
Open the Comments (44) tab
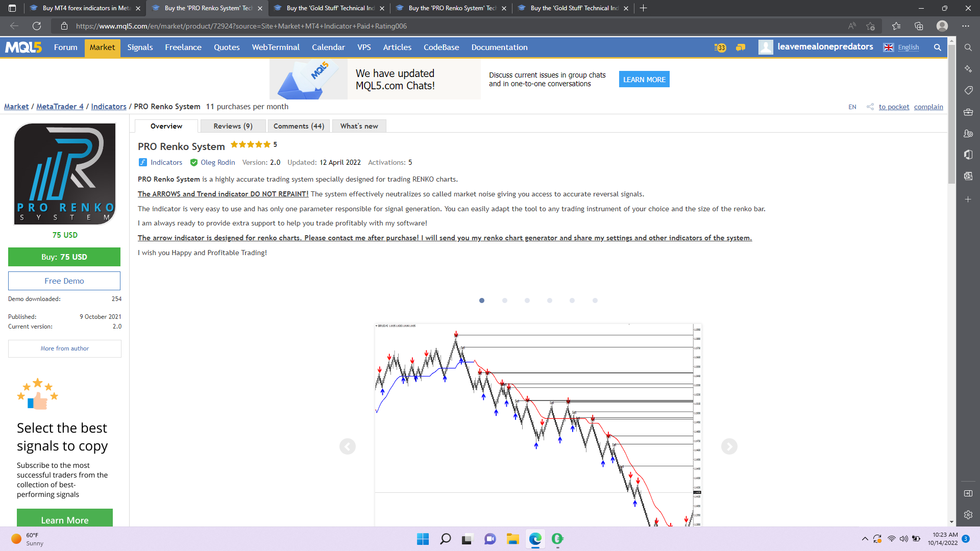(x=299, y=126)
